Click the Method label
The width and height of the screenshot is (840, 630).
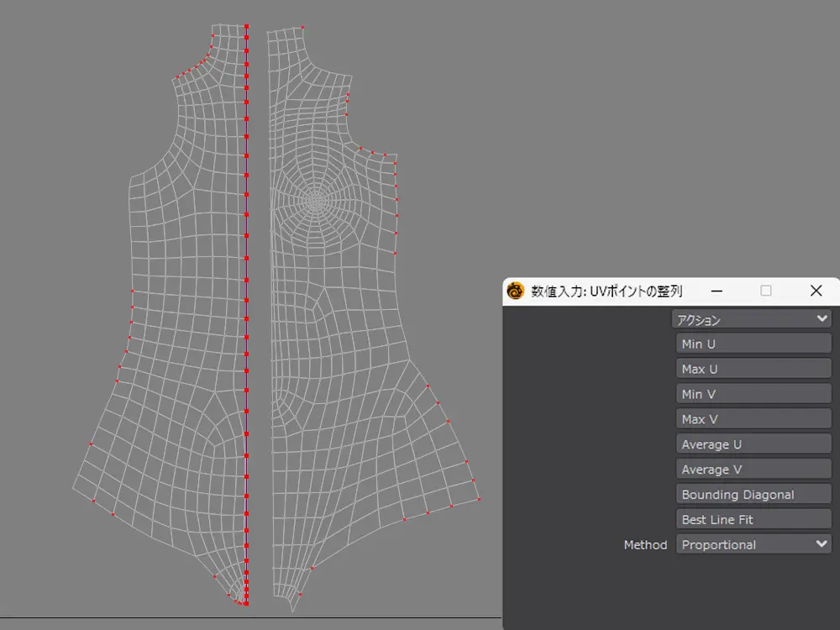click(645, 544)
